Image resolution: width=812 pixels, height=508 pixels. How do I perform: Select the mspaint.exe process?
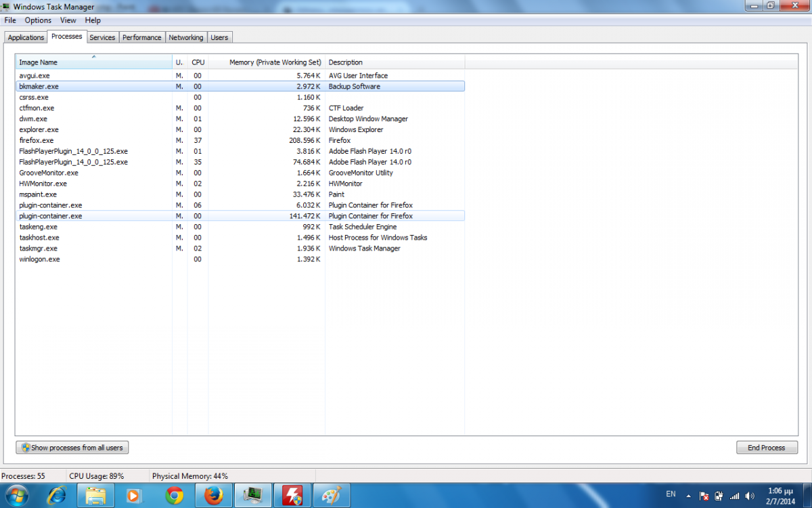pyautogui.click(x=240, y=194)
